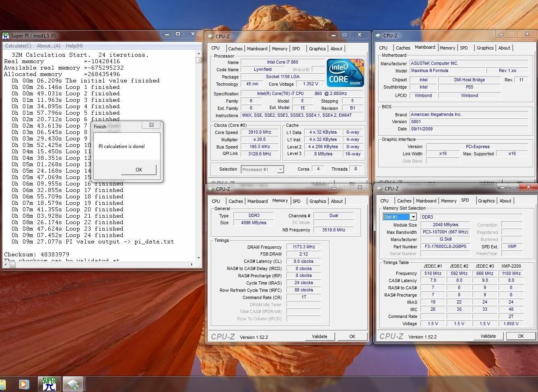Close the CPU-Z Memory timings window
538x392 pixels.
(360, 188)
